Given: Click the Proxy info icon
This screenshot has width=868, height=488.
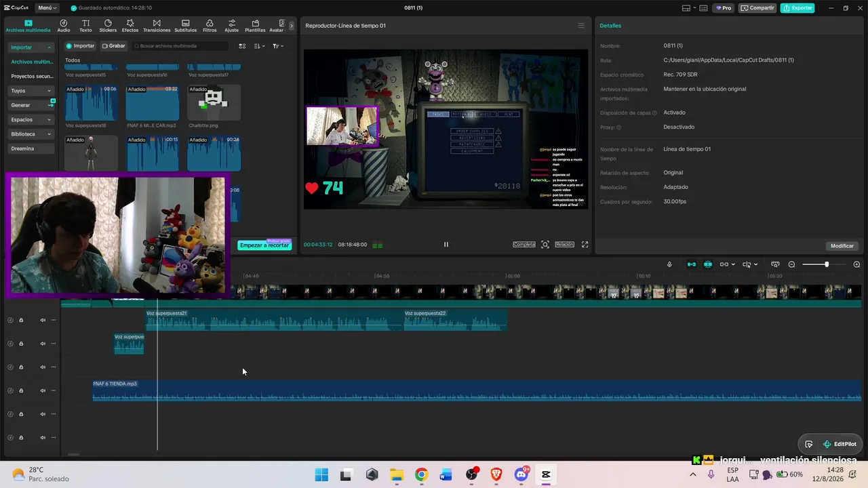Looking at the screenshot, I should point(618,127).
